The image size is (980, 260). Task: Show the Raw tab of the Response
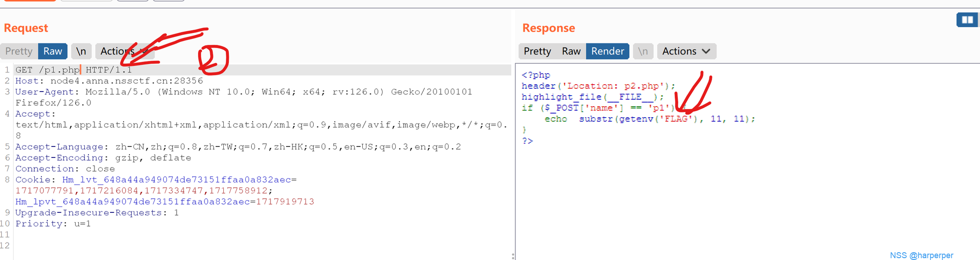click(x=571, y=51)
